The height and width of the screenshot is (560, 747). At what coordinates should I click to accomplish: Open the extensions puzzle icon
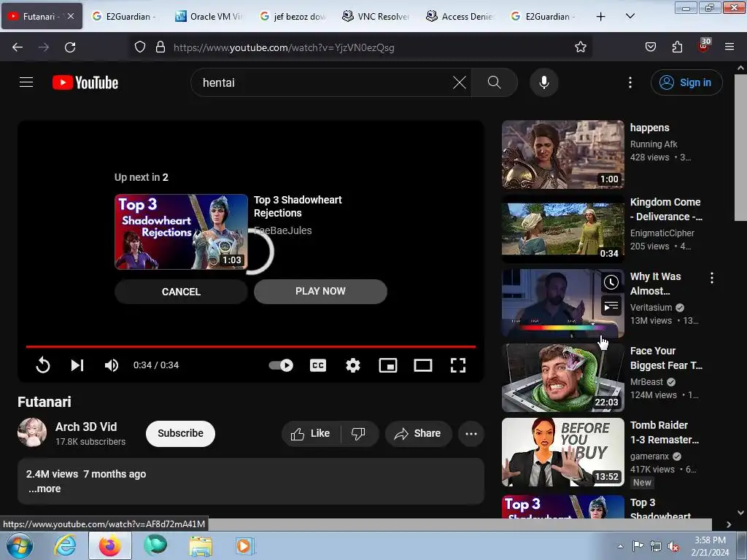[x=677, y=47]
